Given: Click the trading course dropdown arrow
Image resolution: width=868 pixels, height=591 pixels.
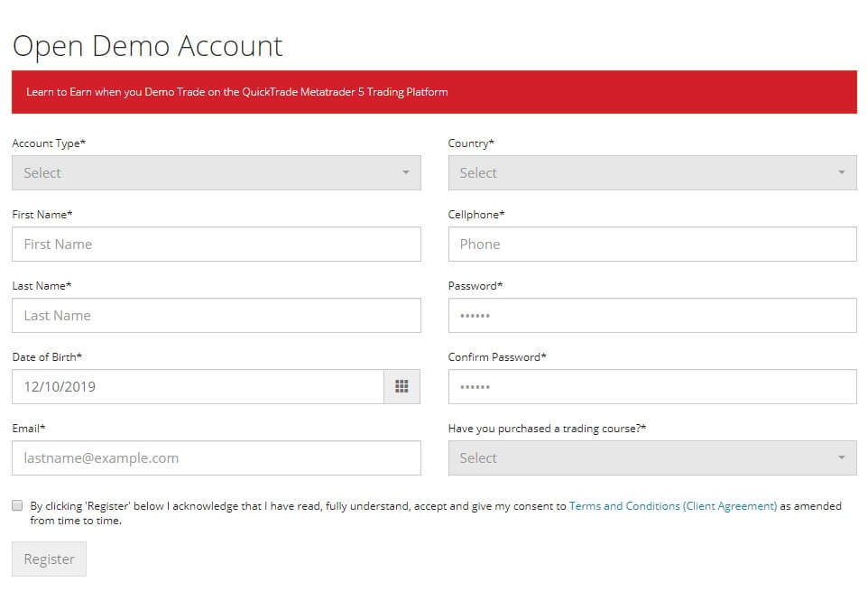Looking at the screenshot, I should [842, 457].
